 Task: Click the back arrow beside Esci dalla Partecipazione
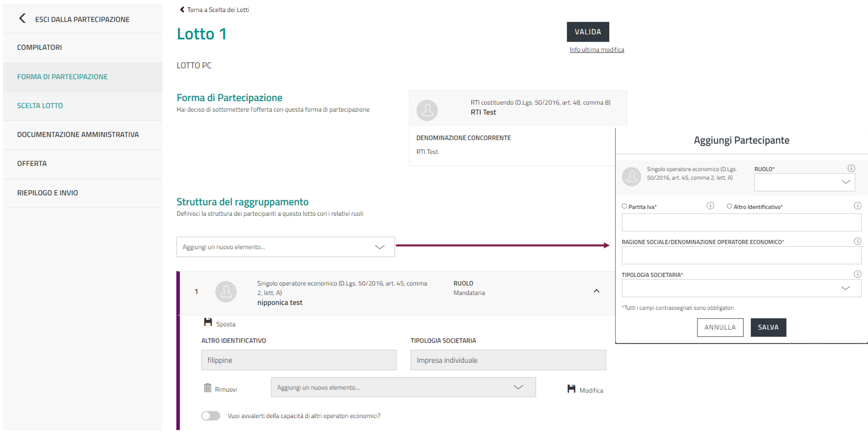click(x=22, y=19)
